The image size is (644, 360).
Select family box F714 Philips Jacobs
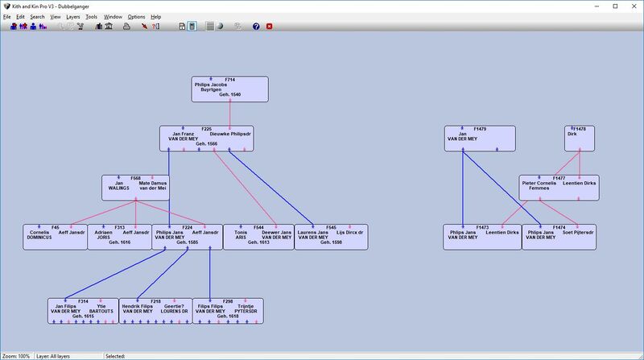(229, 89)
